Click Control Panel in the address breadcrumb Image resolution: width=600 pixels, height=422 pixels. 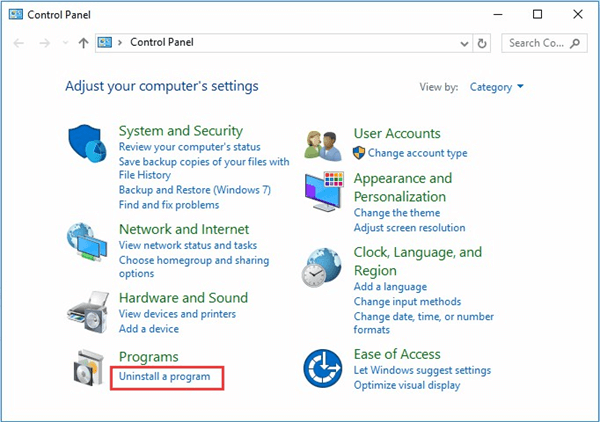click(x=162, y=42)
